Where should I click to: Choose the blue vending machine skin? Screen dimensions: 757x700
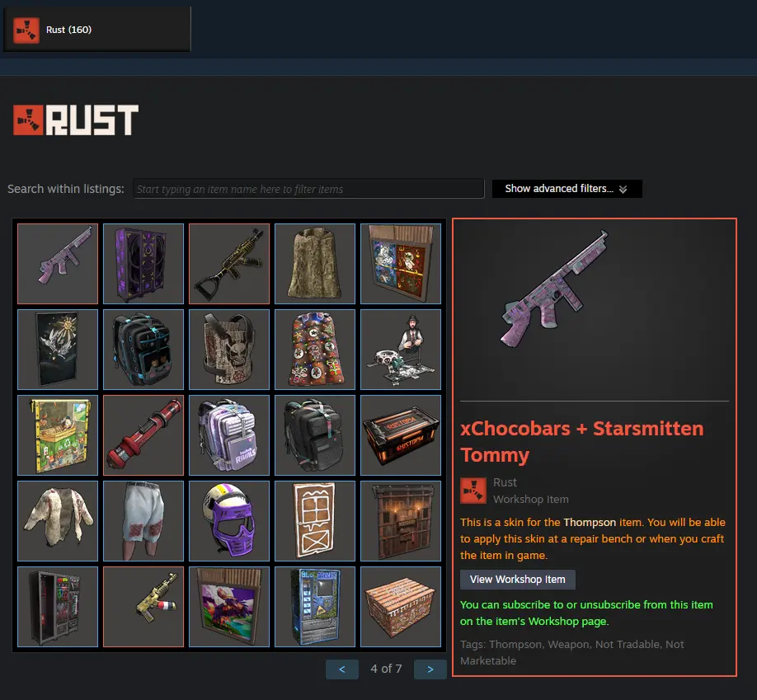[315, 607]
